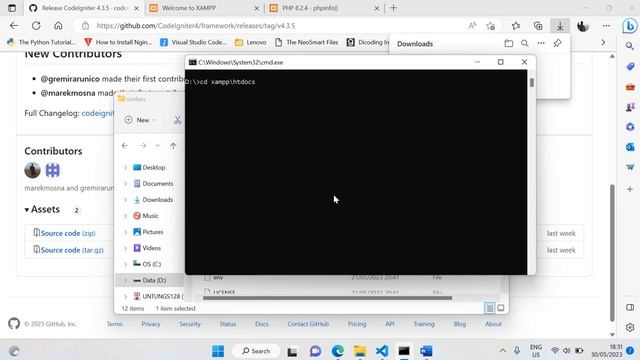Expand Music in navigation pane
The image size is (640, 360).
click(x=125, y=216)
